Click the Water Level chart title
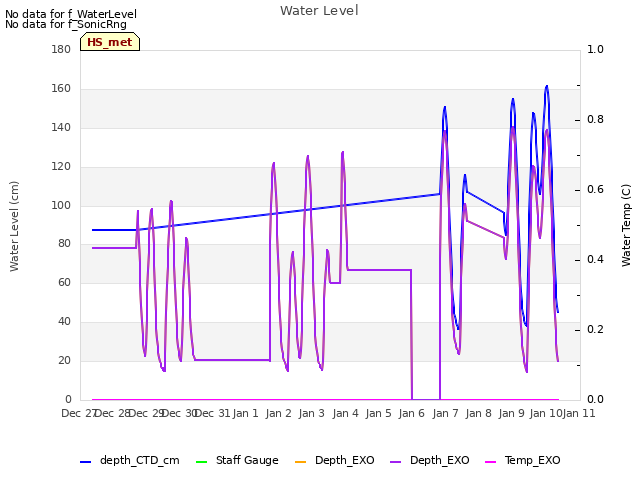 pyautogui.click(x=319, y=11)
